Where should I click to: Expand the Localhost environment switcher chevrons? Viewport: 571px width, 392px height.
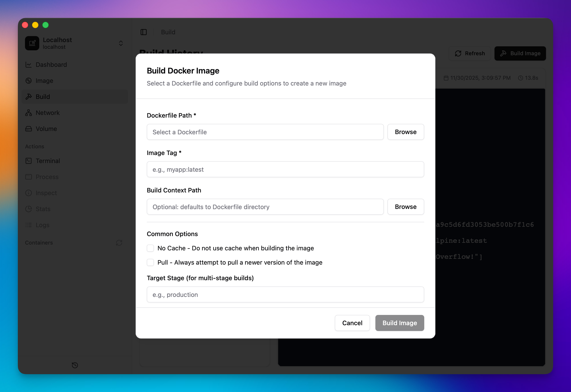pyautogui.click(x=121, y=43)
